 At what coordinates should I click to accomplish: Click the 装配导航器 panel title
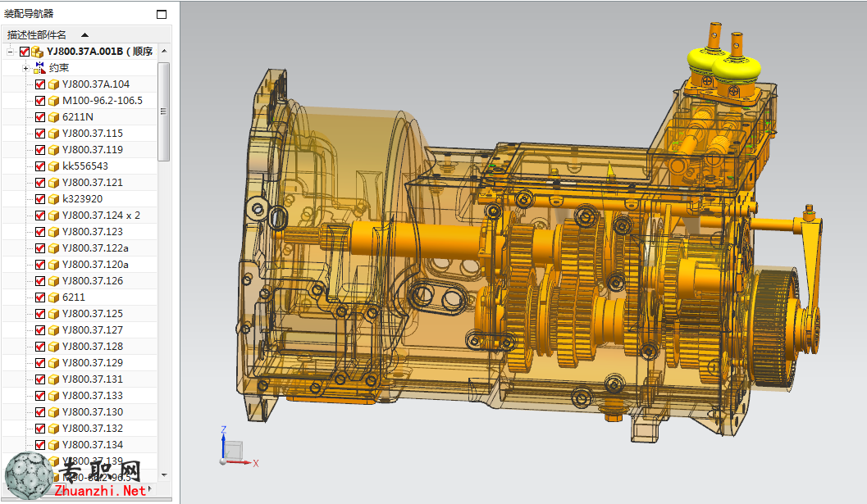[29, 14]
